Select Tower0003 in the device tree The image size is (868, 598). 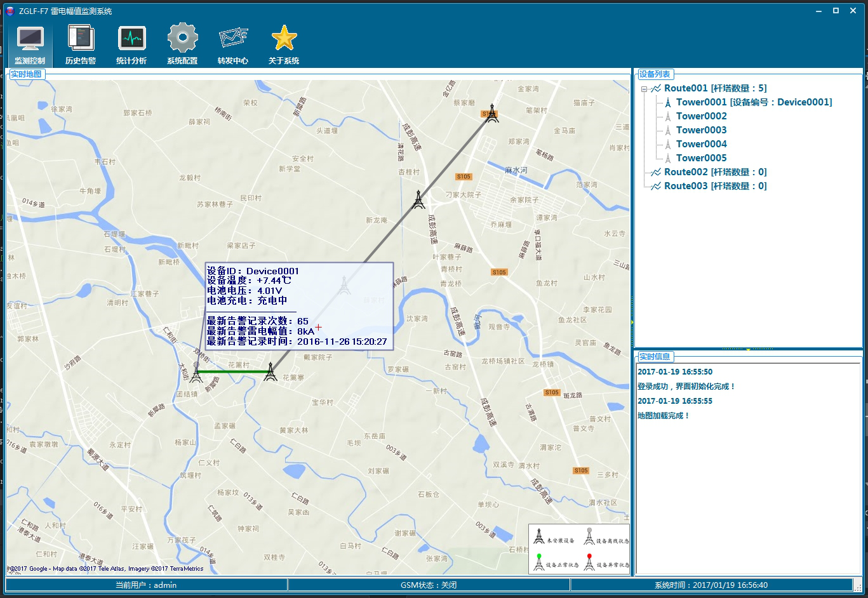701,130
